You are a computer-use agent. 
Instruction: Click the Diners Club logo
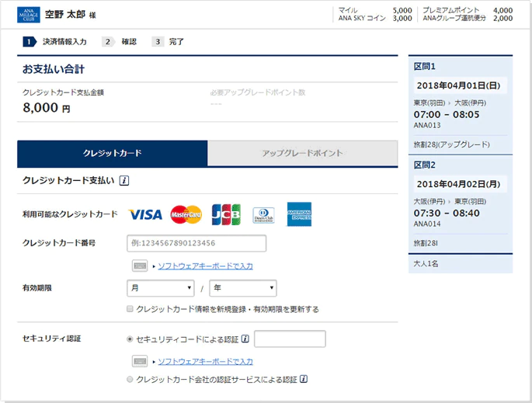pos(263,214)
